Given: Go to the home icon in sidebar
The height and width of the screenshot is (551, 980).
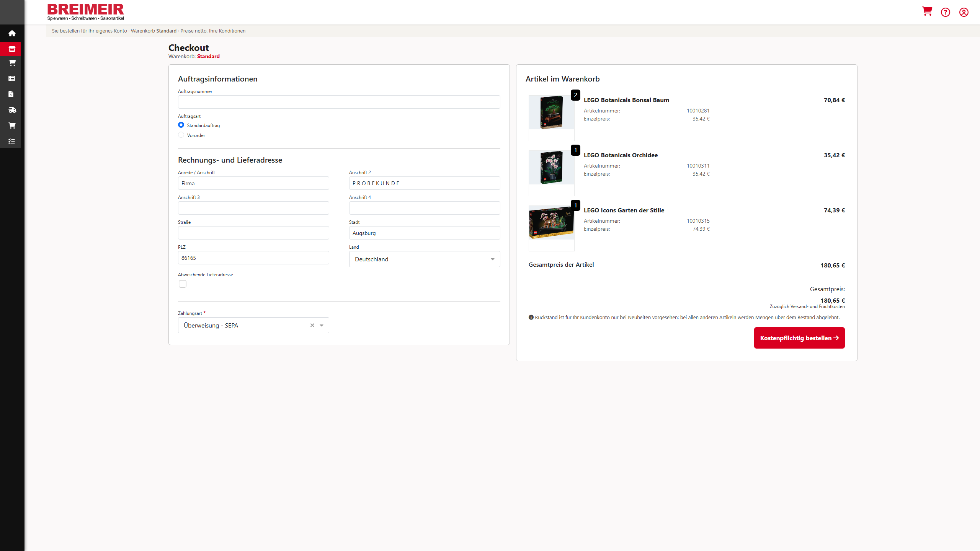Looking at the screenshot, I should pyautogui.click(x=12, y=33).
